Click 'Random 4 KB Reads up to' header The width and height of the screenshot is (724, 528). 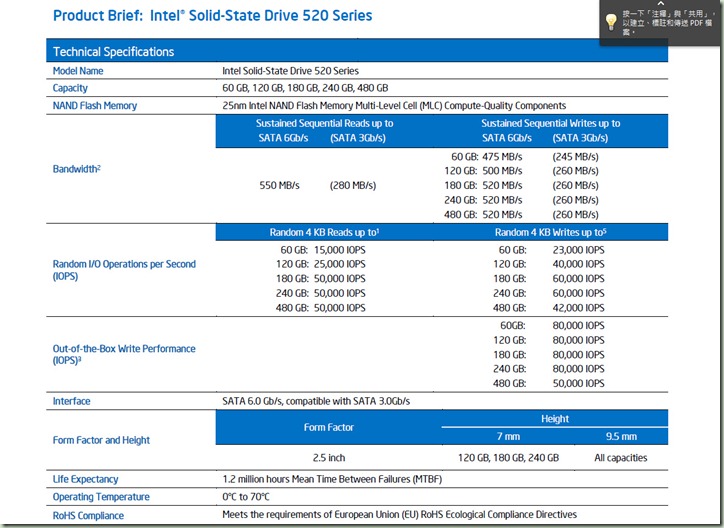[324, 232]
